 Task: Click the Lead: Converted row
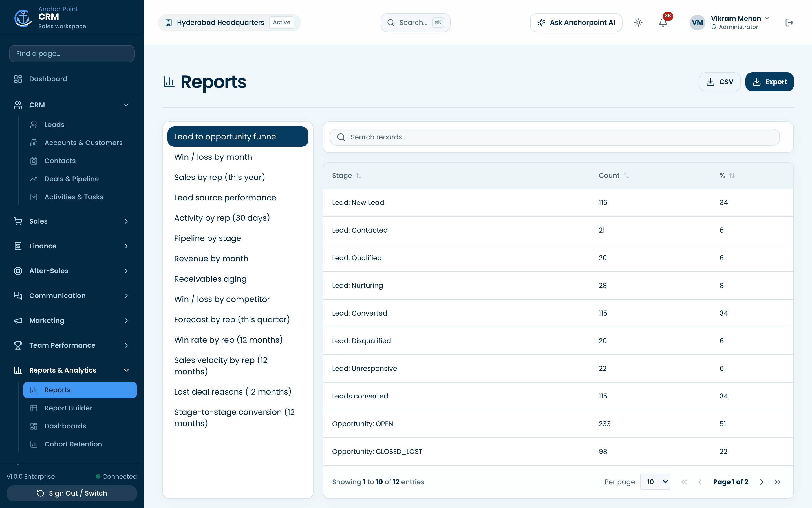pyautogui.click(x=558, y=313)
